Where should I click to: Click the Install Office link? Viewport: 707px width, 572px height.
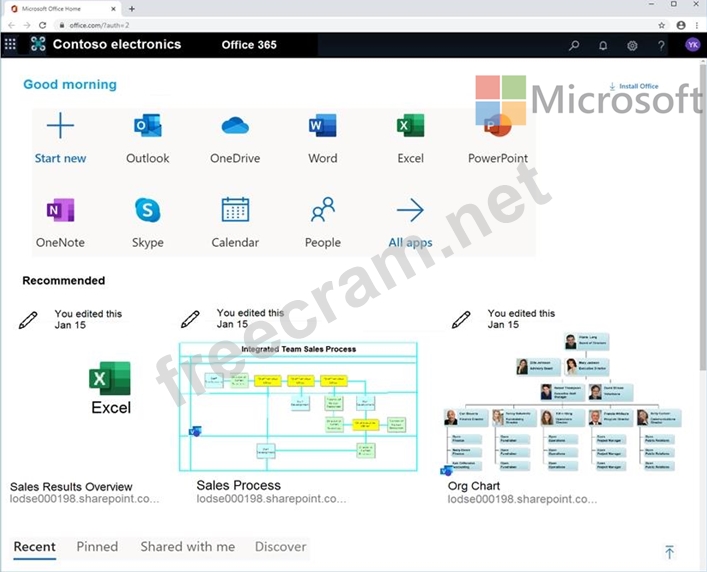point(634,86)
